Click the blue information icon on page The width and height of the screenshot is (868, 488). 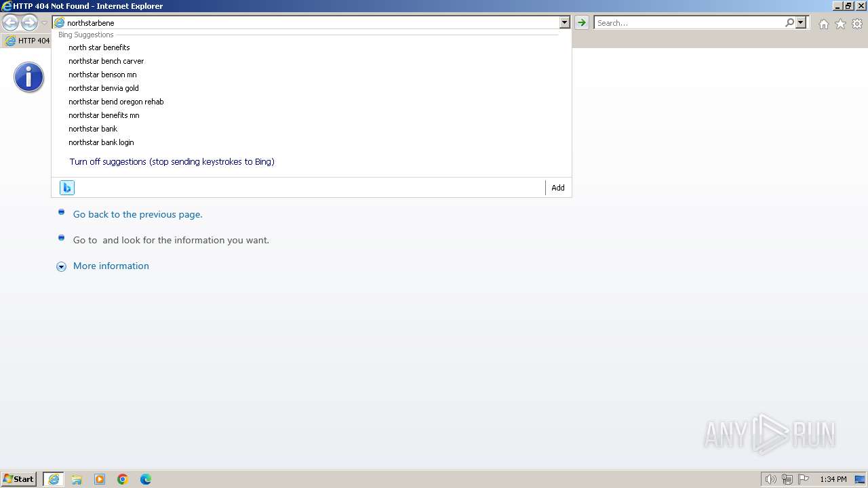coord(28,77)
